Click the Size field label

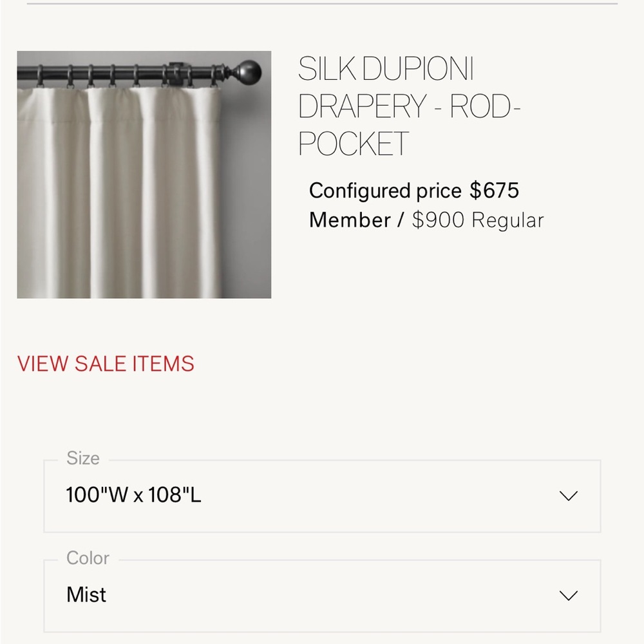(83, 459)
